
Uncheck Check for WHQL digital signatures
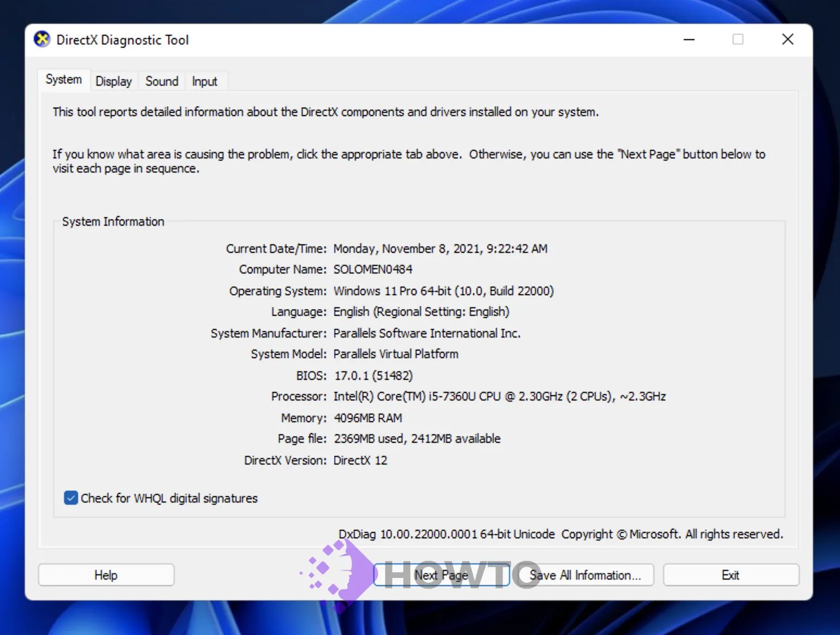pyautogui.click(x=71, y=498)
